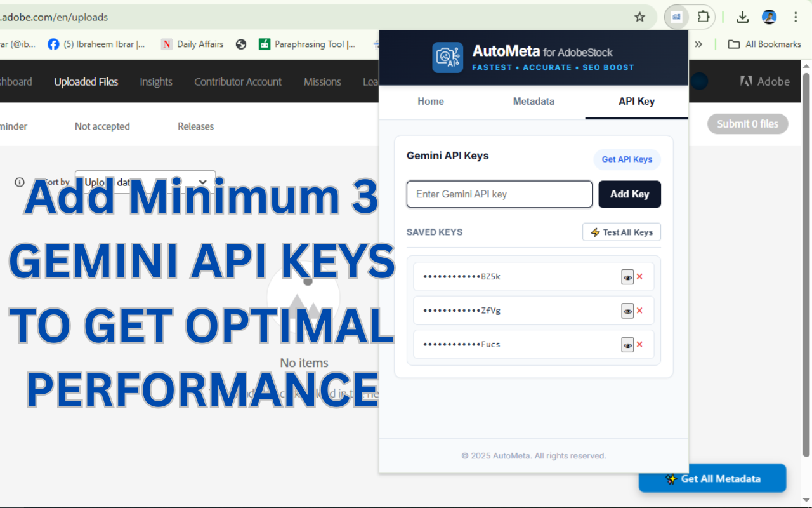Screen dimensions: 812x508
Task: Open the All Bookmarks folder
Action: click(x=764, y=44)
